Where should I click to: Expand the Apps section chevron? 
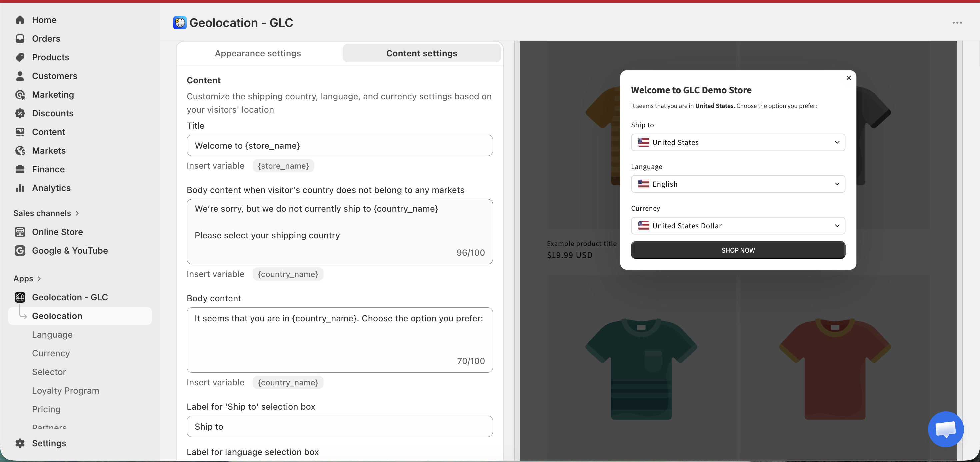click(39, 278)
